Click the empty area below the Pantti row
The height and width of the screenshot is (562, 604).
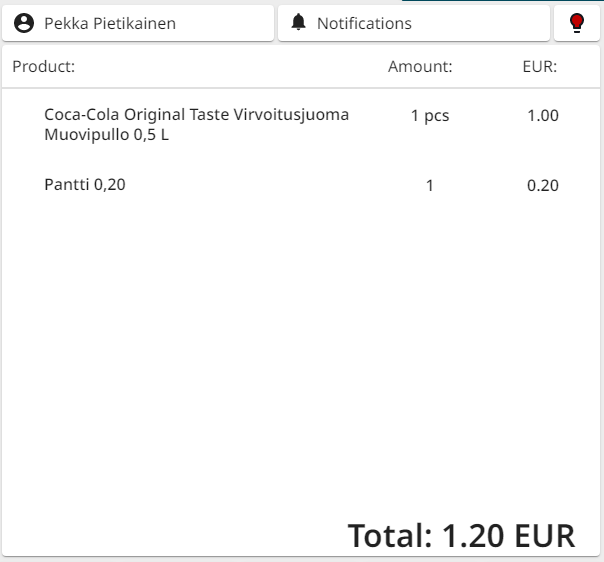(x=300, y=350)
